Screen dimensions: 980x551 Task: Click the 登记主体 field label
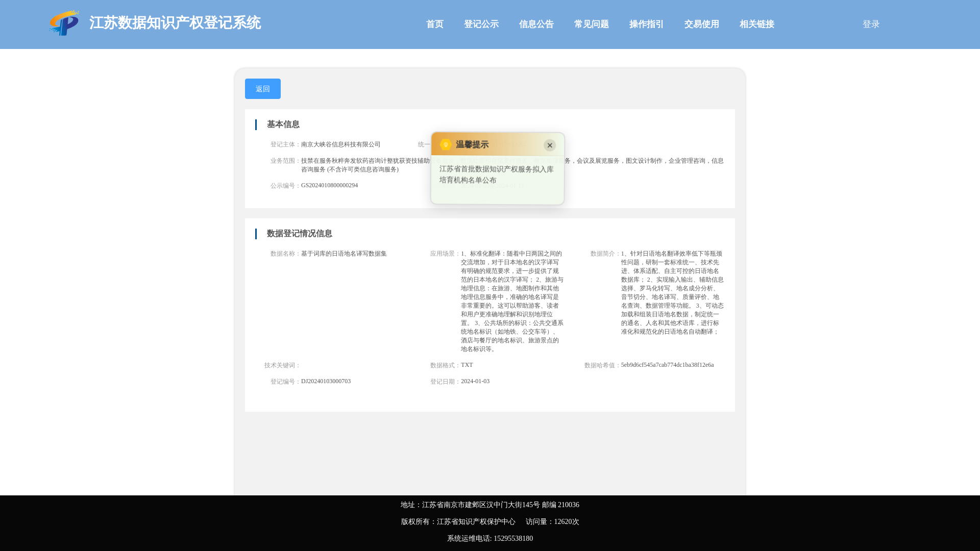286,145
